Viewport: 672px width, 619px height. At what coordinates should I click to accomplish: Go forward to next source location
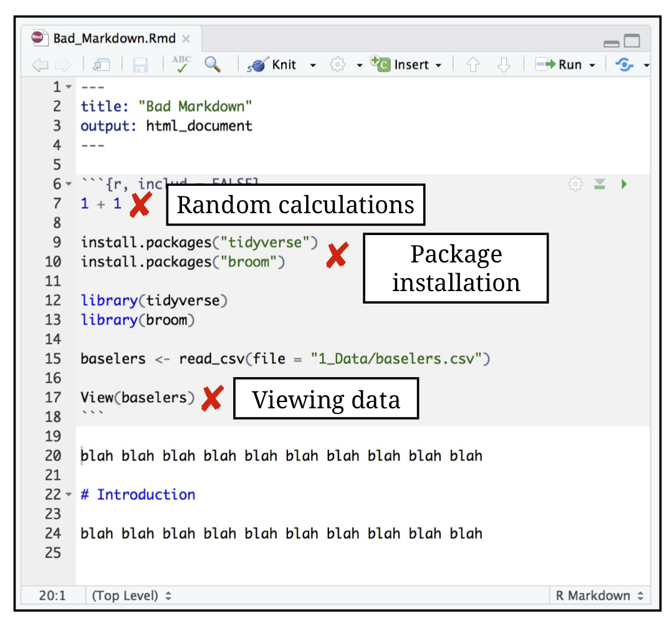62,65
